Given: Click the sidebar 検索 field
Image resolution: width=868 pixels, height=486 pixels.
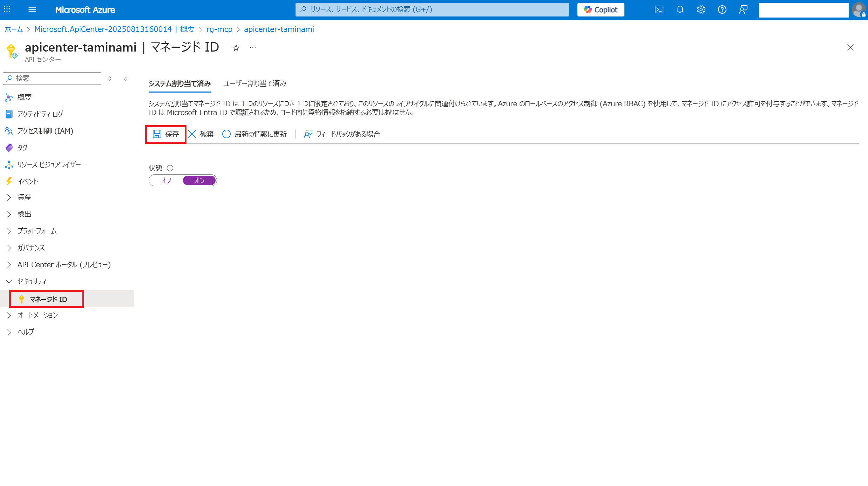Looking at the screenshot, I should (x=52, y=78).
